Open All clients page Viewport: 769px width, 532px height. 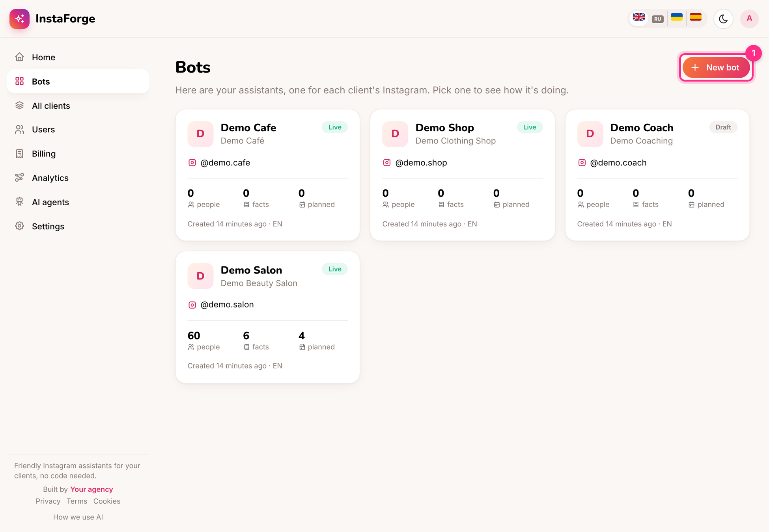tap(78, 106)
